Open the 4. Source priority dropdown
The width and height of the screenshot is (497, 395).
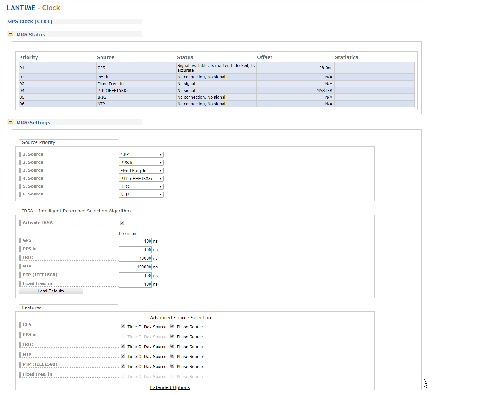click(x=141, y=178)
